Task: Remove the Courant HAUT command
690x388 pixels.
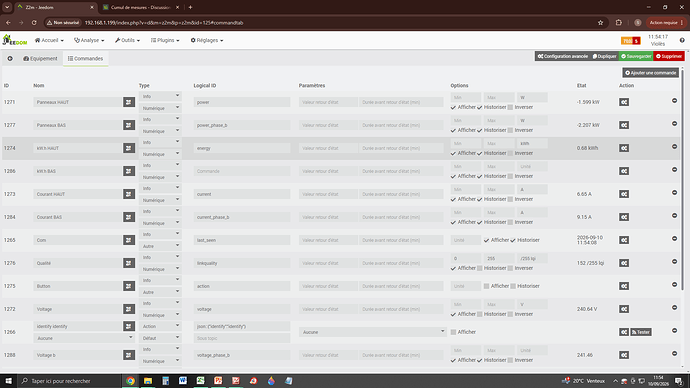Action: [x=674, y=193]
